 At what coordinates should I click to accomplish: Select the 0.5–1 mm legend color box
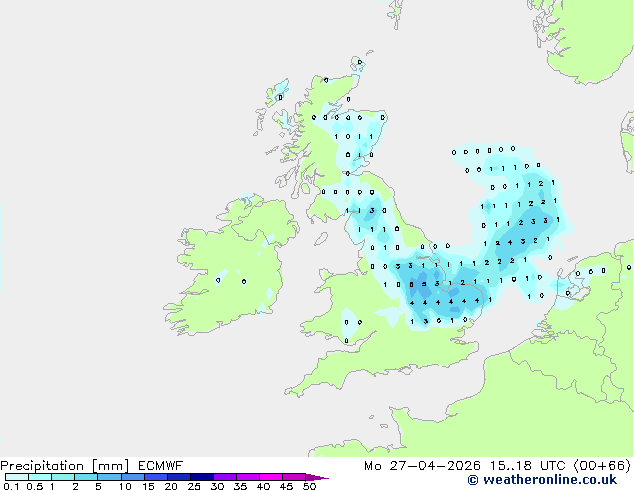40,477
